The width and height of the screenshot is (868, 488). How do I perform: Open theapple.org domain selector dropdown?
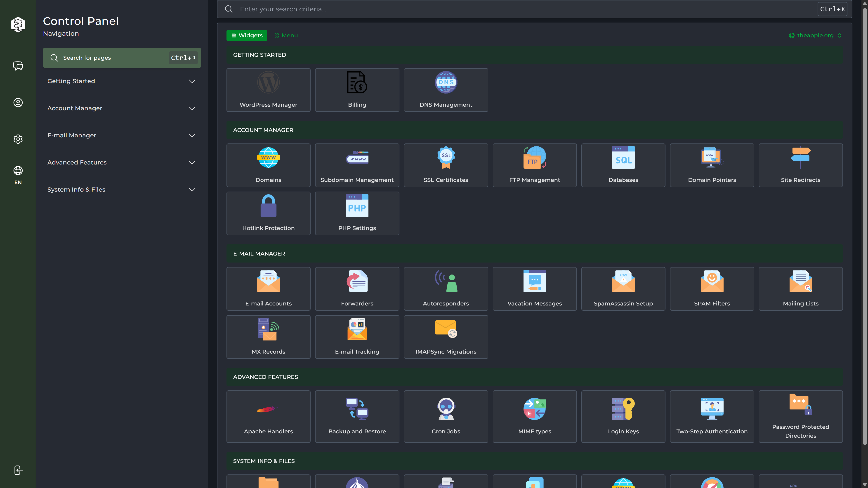click(x=815, y=35)
